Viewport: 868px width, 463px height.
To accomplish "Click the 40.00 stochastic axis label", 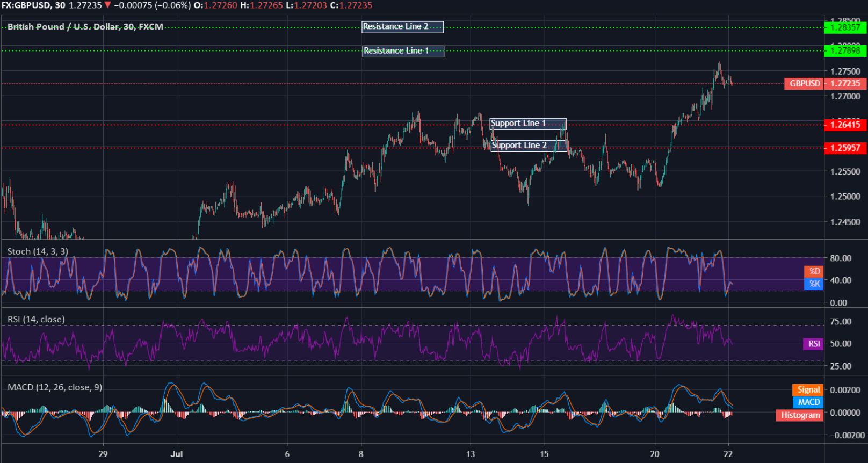I will point(841,280).
